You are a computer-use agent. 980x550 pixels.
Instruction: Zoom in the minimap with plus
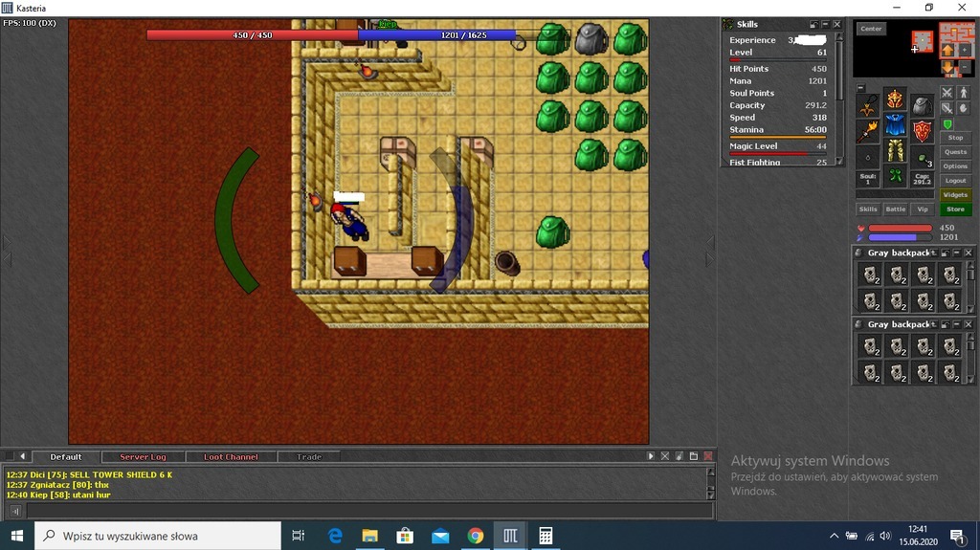click(x=965, y=50)
